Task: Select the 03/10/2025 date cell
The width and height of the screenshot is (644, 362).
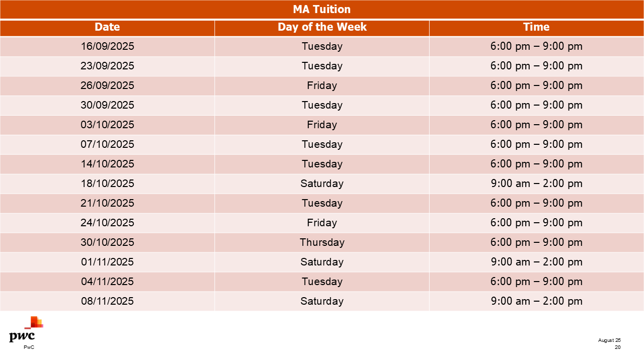Action: tap(108, 125)
